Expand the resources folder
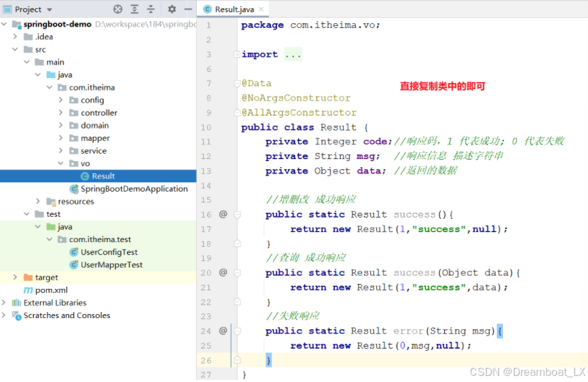Screen dimensions: 588x382 (x=38, y=201)
